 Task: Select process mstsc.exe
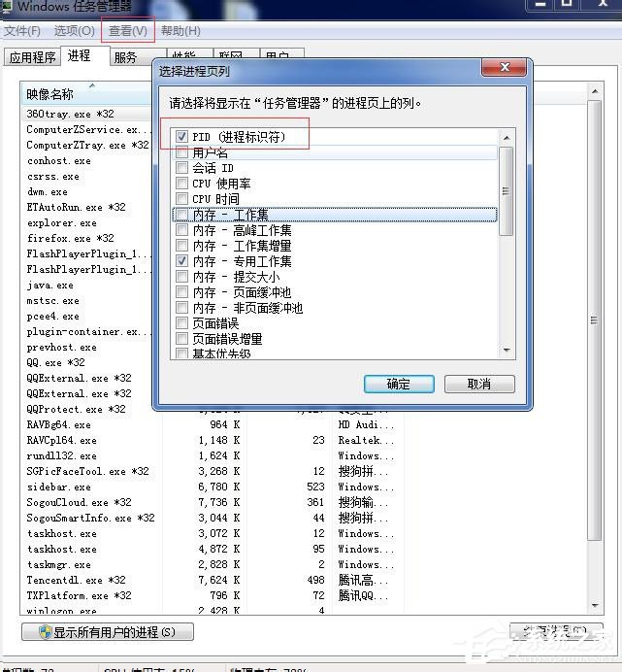pos(52,300)
